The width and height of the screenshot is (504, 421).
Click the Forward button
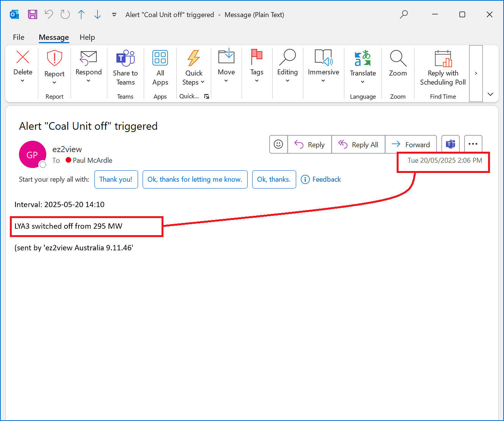point(411,145)
